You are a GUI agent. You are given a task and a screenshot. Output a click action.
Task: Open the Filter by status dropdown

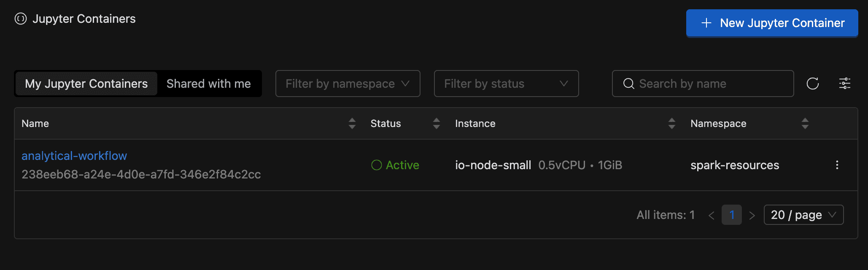(506, 84)
